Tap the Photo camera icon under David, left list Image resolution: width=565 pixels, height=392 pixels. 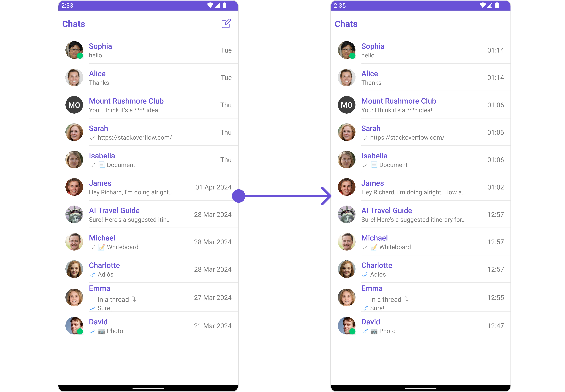pos(101,331)
